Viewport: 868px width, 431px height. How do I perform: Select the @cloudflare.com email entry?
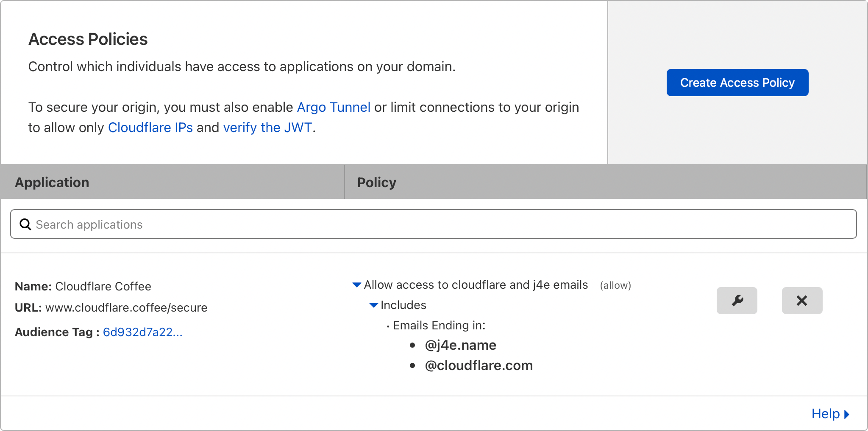479,365
